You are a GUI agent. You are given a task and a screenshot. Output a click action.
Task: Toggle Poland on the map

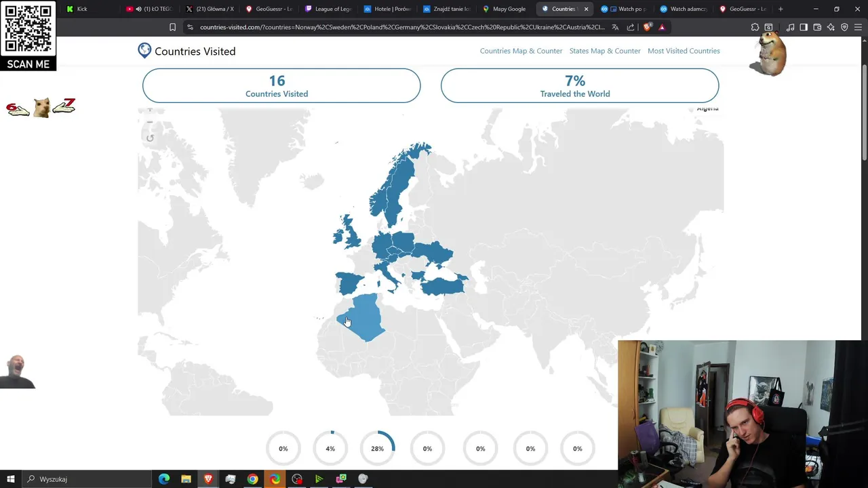[403, 243]
